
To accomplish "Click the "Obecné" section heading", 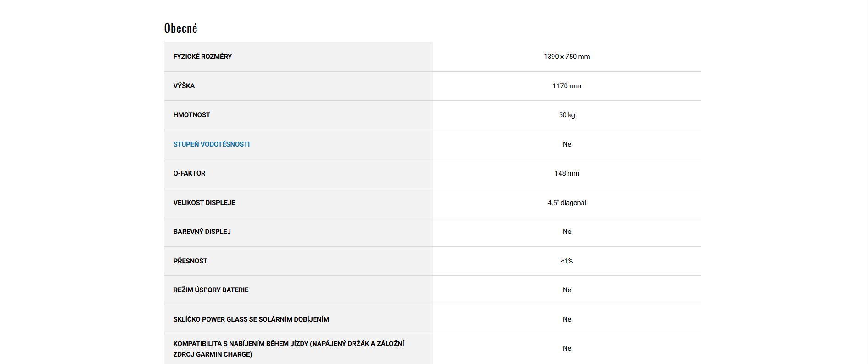I will click(180, 28).
